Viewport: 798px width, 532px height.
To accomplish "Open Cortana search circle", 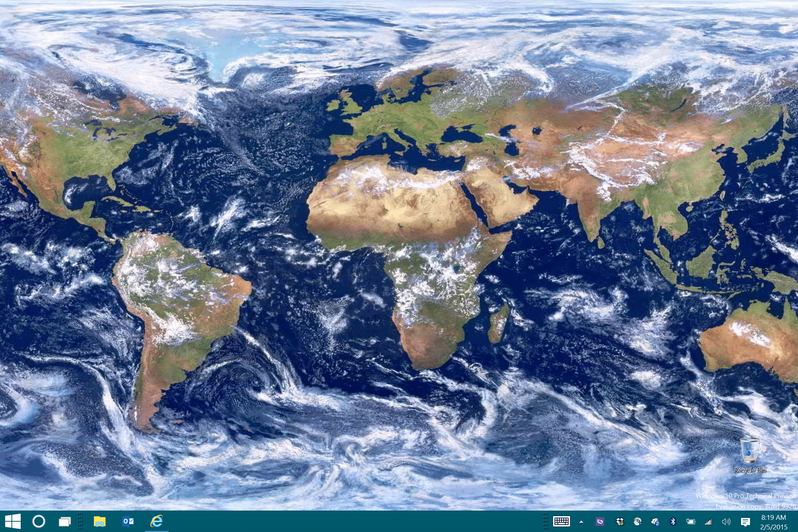I will coord(39,521).
